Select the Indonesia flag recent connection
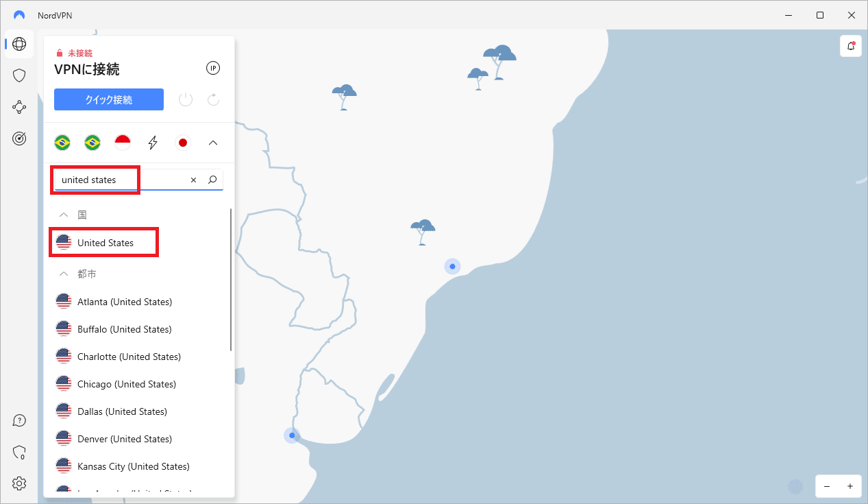Screen dimensions: 868x504 click(123, 143)
